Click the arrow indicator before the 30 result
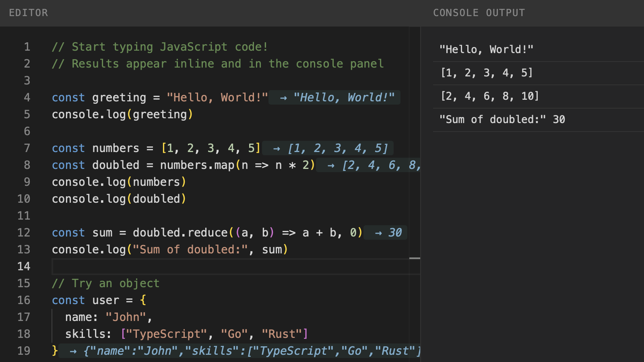Viewport: 644px width, 362px height. [378, 232]
